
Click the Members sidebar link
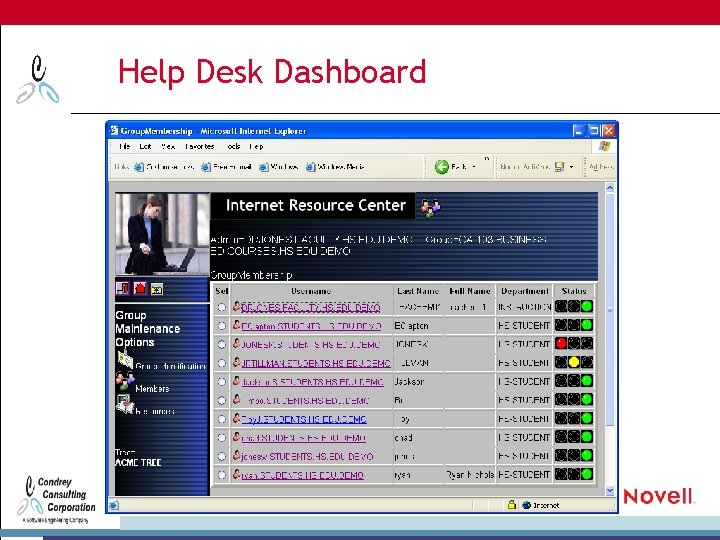point(152,389)
